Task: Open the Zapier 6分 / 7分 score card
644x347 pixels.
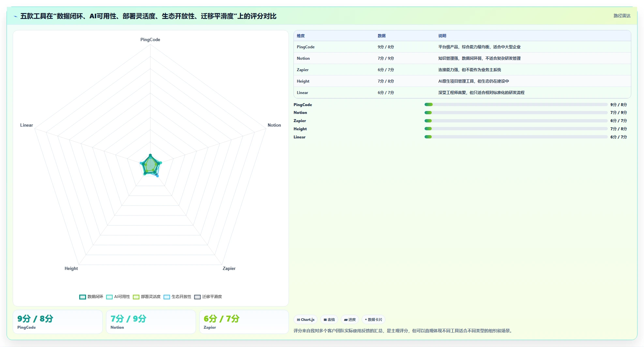Action: click(244, 322)
